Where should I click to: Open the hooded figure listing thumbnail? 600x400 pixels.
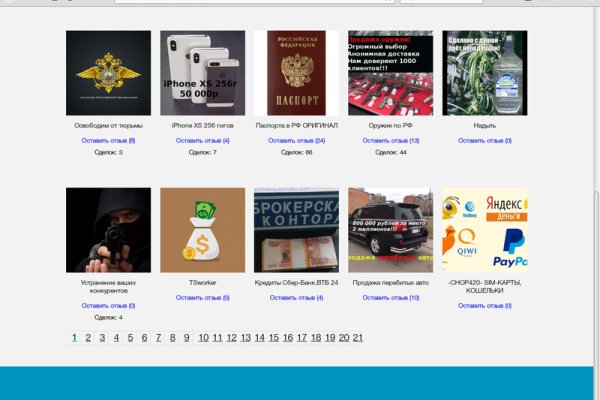pos(108,230)
